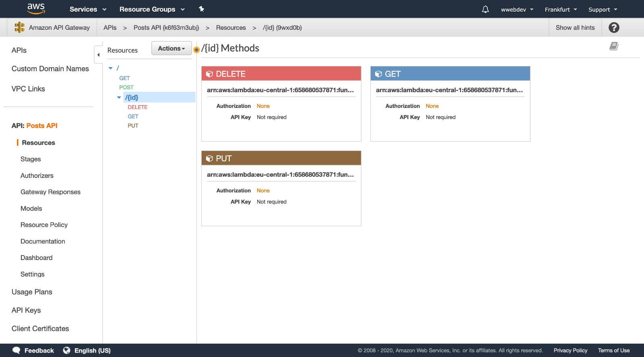Open the documentation book icon

614,46
